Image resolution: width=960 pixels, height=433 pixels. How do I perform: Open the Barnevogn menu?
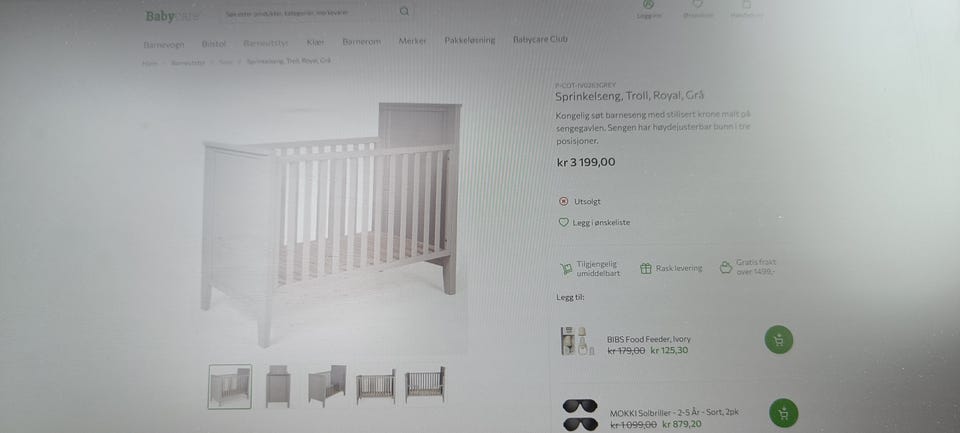(163, 44)
